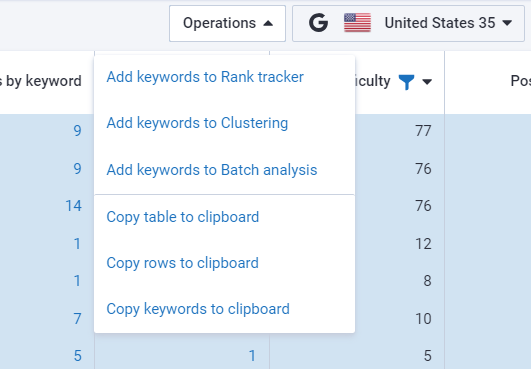The width and height of the screenshot is (531, 369).
Task: Click the value 14 in by keyword column
Action: click(x=73, y=206)
